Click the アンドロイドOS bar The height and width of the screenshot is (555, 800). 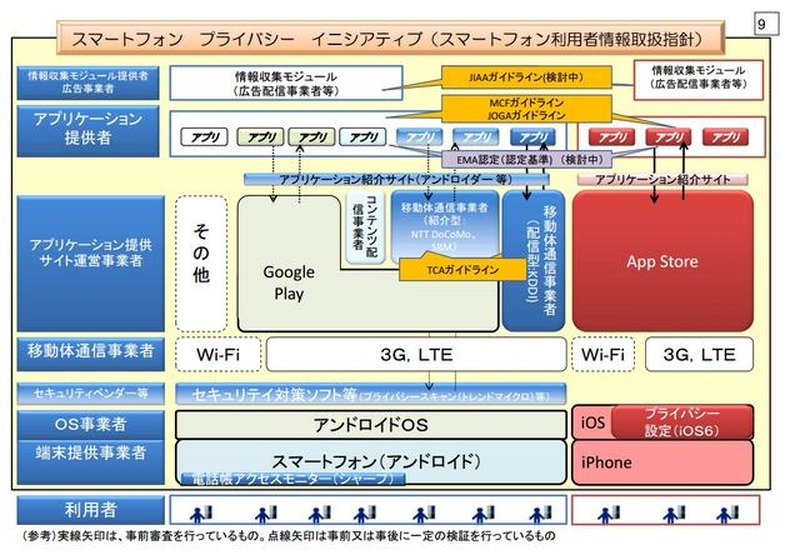[x=372, y=424]
